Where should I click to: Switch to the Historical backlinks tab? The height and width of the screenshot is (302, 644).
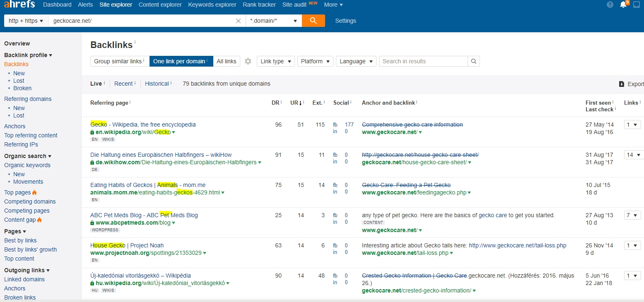(157, 84)
